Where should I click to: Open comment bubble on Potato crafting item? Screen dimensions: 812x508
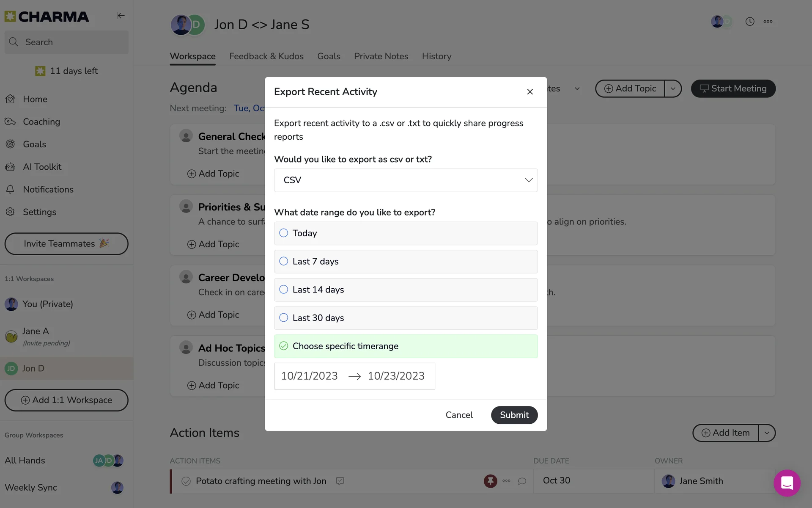tap(522, 481)
